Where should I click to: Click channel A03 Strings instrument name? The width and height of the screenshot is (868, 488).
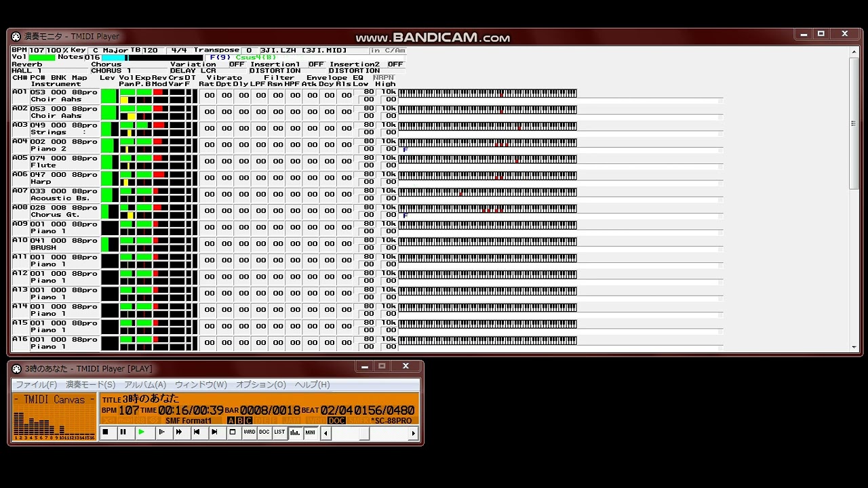pyautogui.click(x=48, y=132)
